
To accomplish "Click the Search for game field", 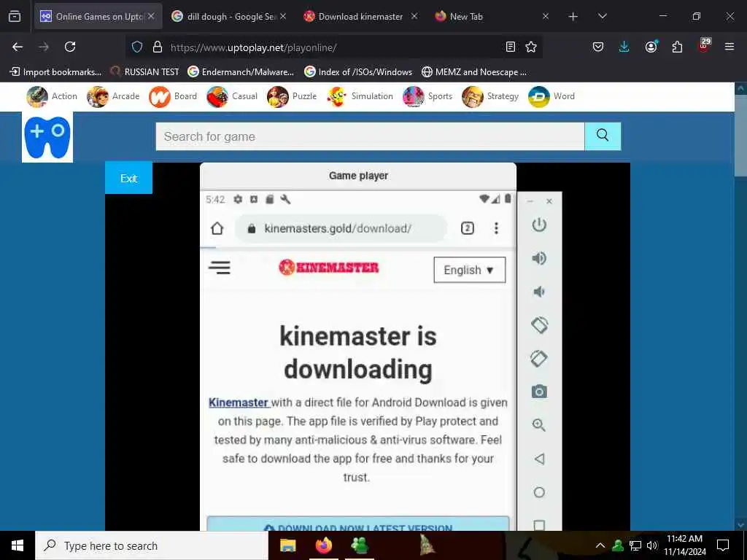I will [x=370, y=136].
